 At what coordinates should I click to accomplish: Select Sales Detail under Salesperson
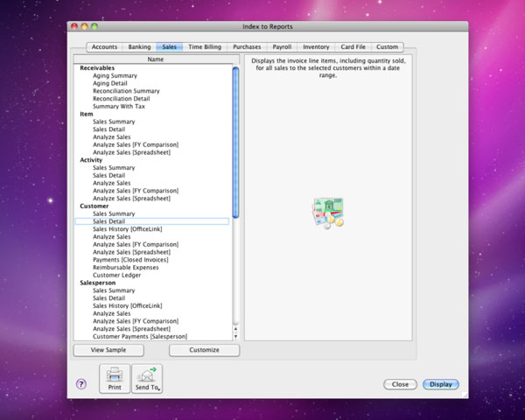click(108, 298)
